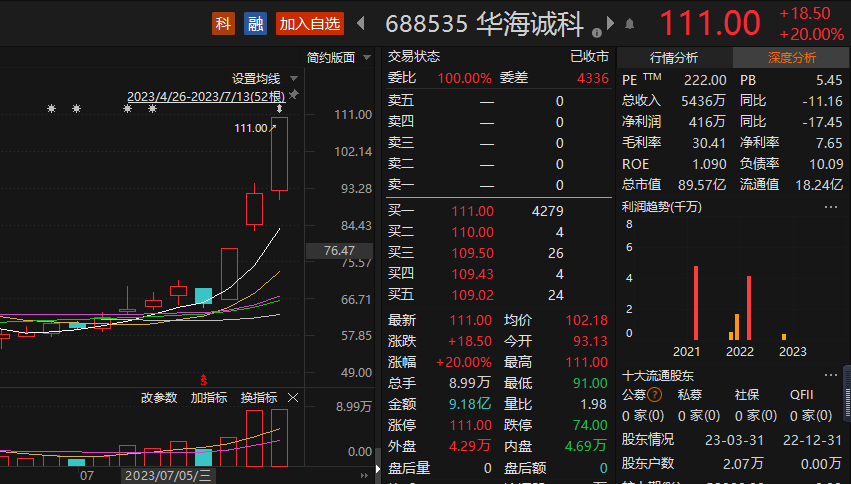Click 交易状态 已收市 status
The image size is (851, 484).
tap(589, 56)
